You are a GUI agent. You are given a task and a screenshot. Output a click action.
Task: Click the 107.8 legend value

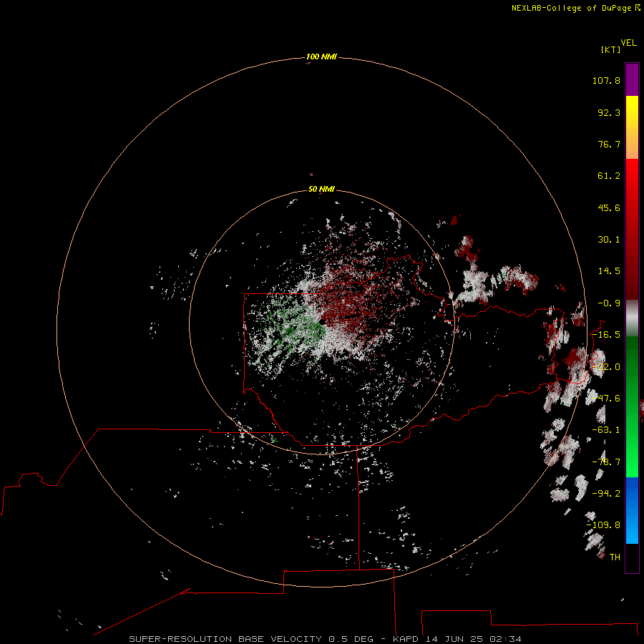click(x=606, y=80)
